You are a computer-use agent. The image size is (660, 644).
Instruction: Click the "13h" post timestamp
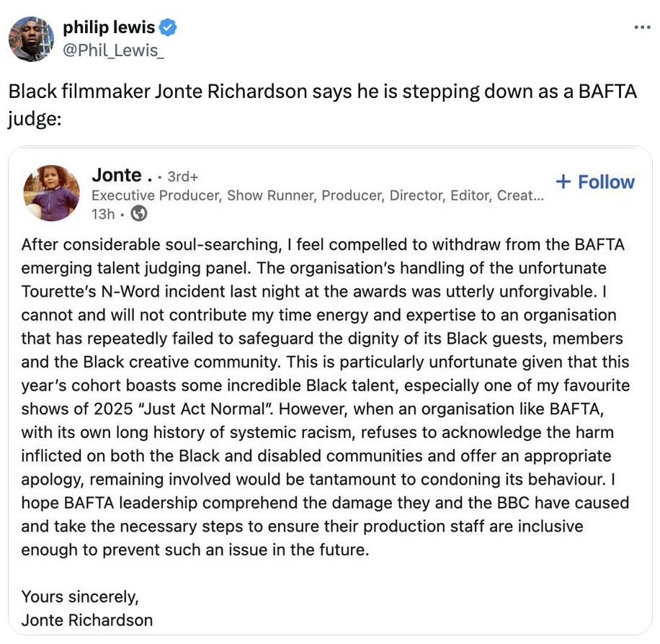(103, 214)
